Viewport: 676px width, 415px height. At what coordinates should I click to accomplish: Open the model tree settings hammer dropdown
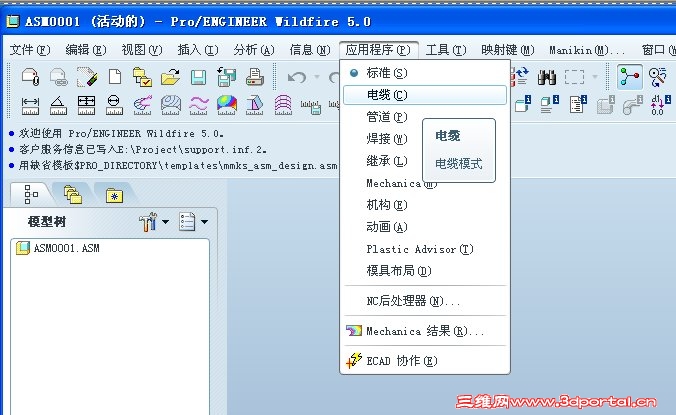click(154, 222)
